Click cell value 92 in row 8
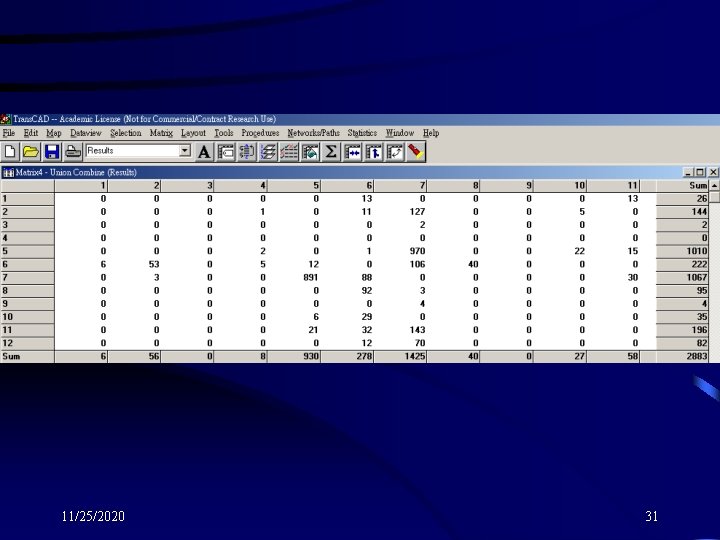The image size is (720, 540). pos(366,291)
